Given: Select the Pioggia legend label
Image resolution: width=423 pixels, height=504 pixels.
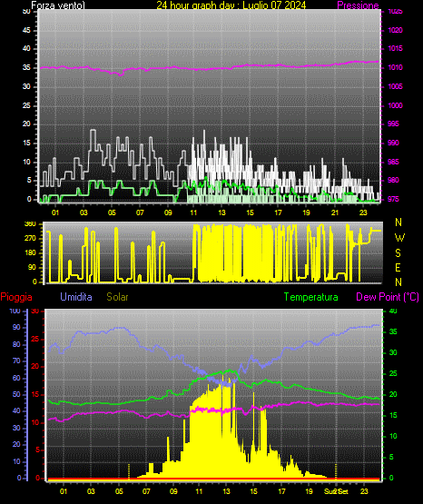Looking at the screenshot, I should coord(16,297).
